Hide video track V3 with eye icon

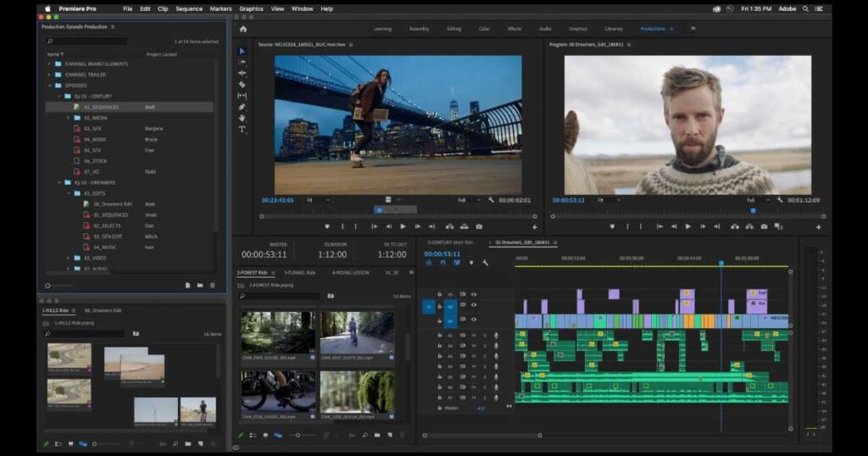point(474,294)
